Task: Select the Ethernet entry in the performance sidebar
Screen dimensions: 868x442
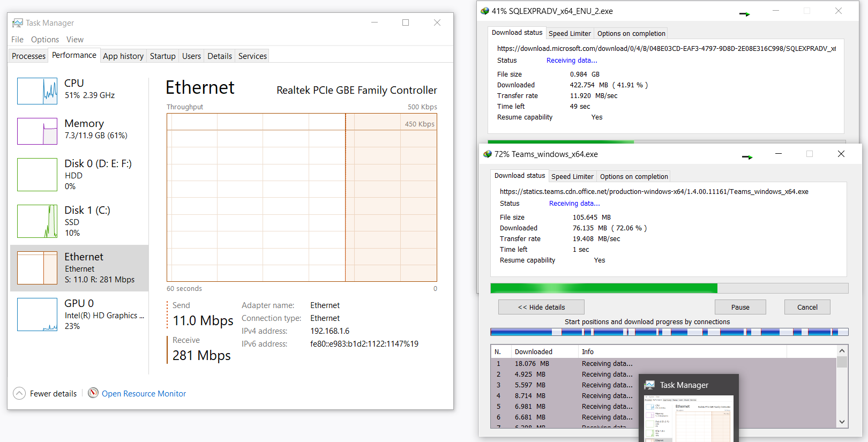Action: 79,268
